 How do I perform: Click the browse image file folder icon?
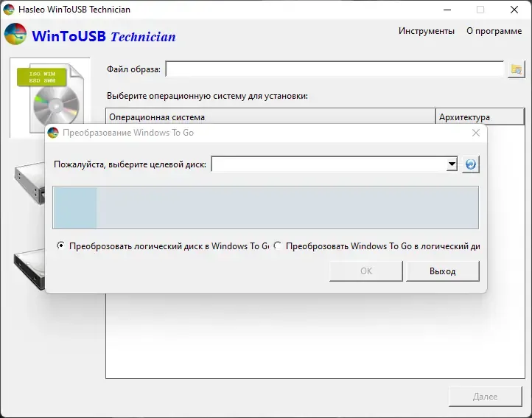point(516,69)
